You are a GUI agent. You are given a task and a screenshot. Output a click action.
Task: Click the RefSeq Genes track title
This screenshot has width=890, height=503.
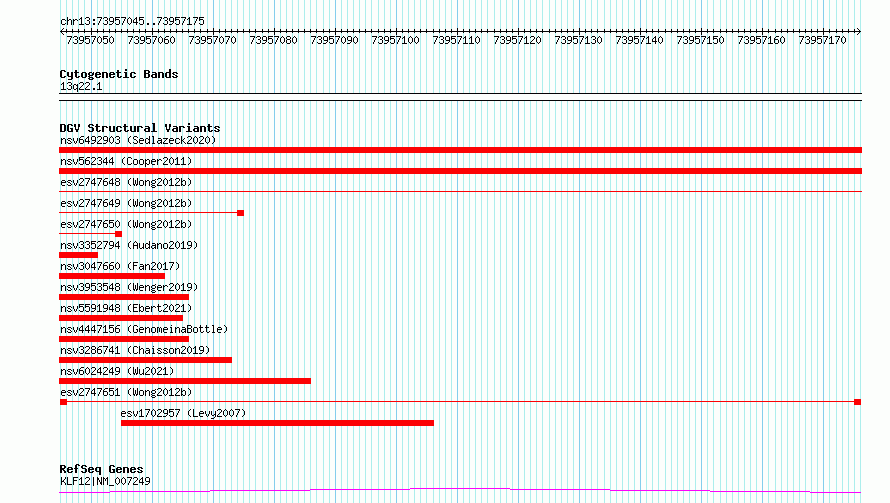101,469
